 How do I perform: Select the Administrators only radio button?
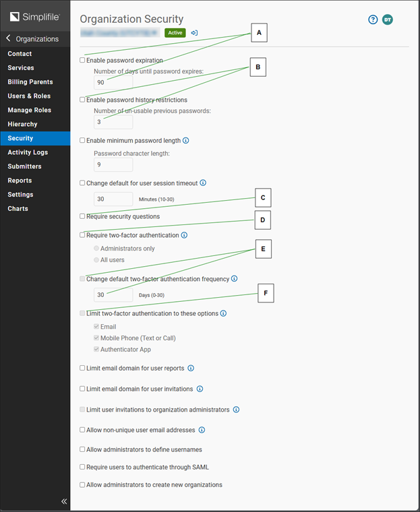[96, 248]
